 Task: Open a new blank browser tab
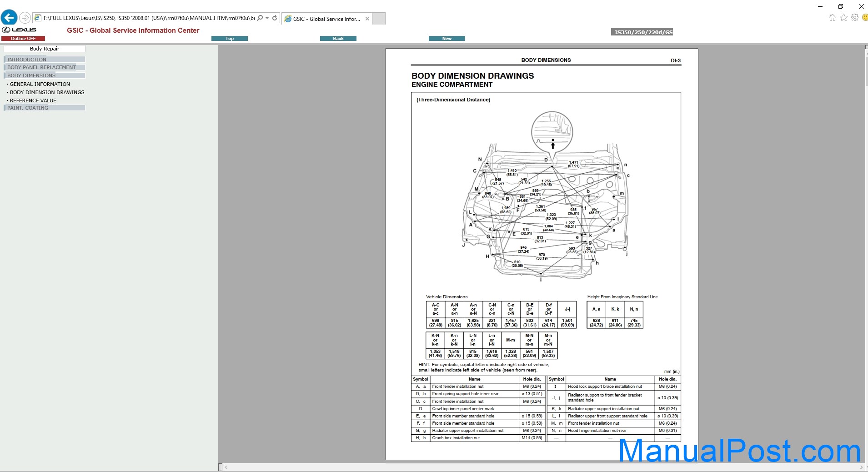379,19
